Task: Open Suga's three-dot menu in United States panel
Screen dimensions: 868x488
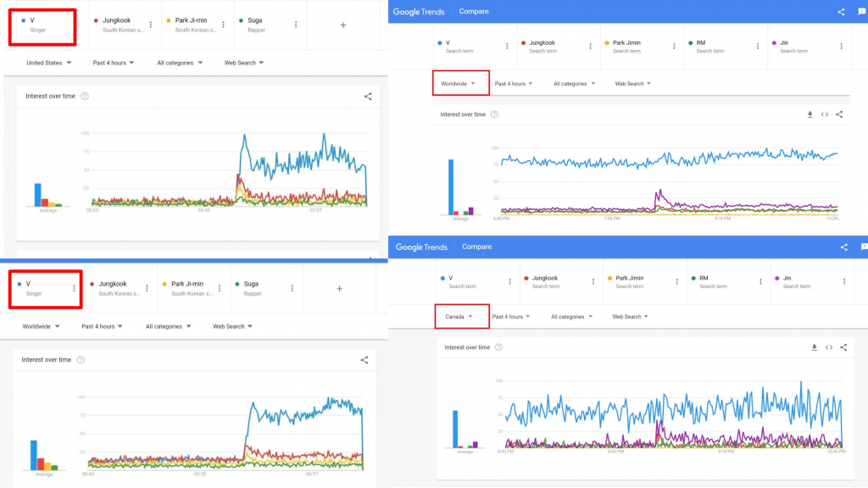Action: coord(296,25)
